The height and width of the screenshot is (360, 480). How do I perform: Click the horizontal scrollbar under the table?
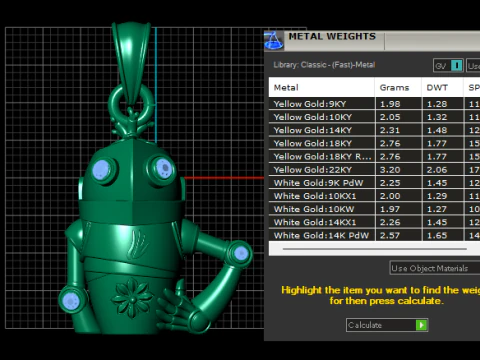[374, 249]
